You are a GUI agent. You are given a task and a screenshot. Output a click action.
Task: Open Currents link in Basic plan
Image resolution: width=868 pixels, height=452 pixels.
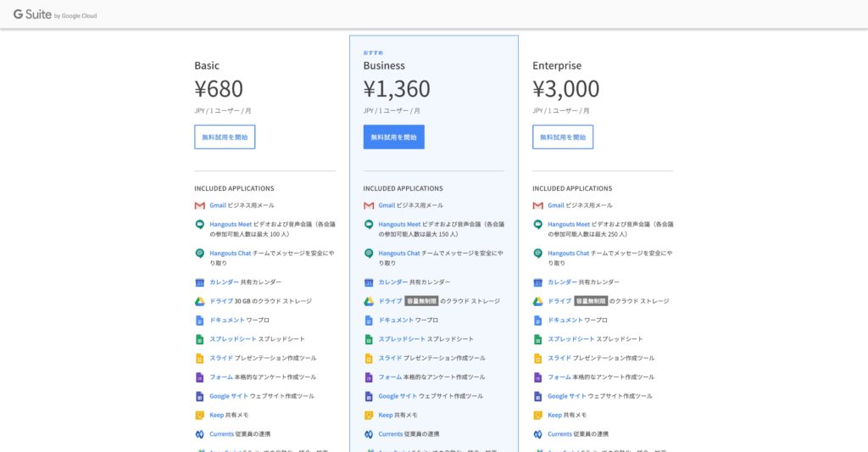pos(221,434)
